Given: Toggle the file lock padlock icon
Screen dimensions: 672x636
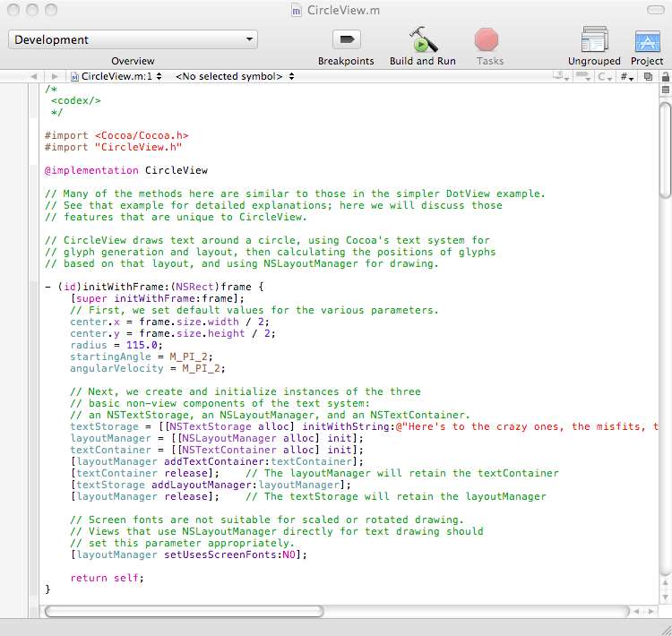Looking at the screenshot, I should coord(665,77).
